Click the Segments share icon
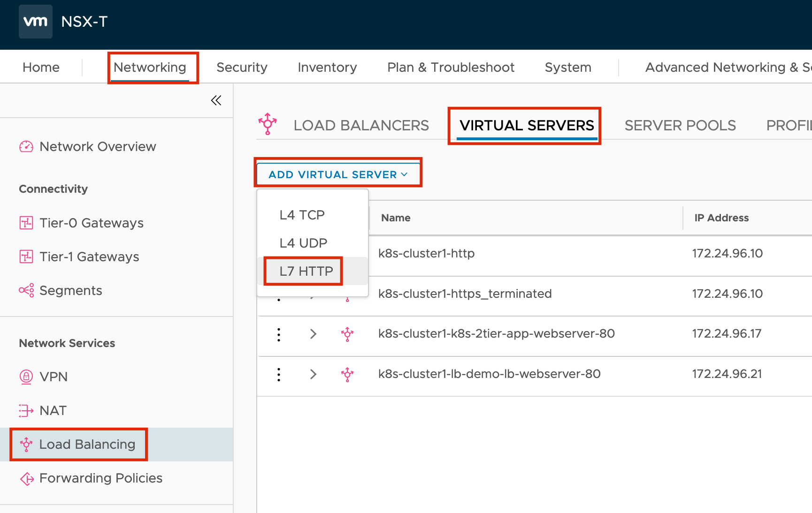The height and width of the screenshot is (513, 812). tap(26, 290)
